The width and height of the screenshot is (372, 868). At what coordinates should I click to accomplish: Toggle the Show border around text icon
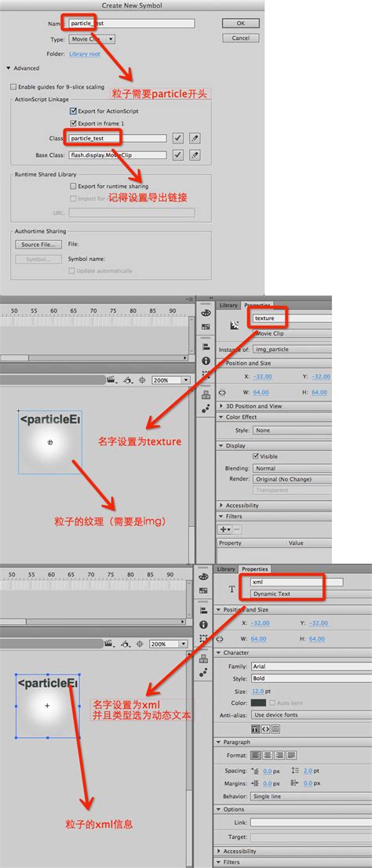pyautogui.click(x=275, y=729)
